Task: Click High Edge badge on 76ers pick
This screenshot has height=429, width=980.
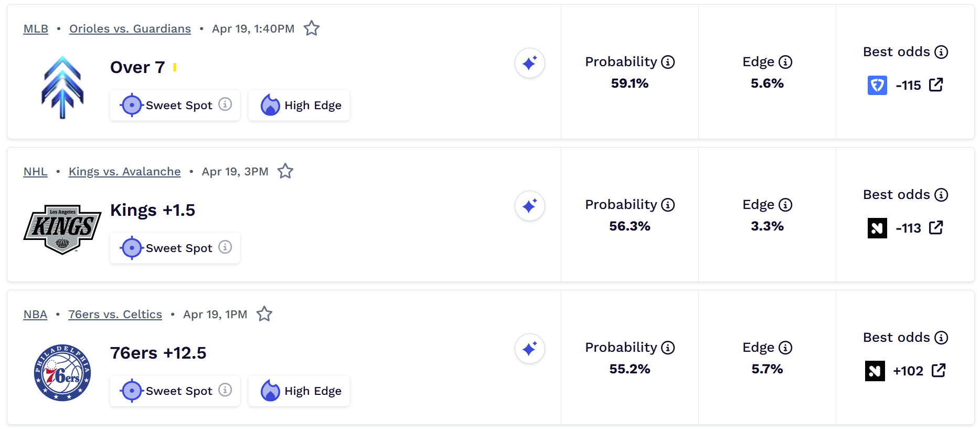Action: [299, 391]
